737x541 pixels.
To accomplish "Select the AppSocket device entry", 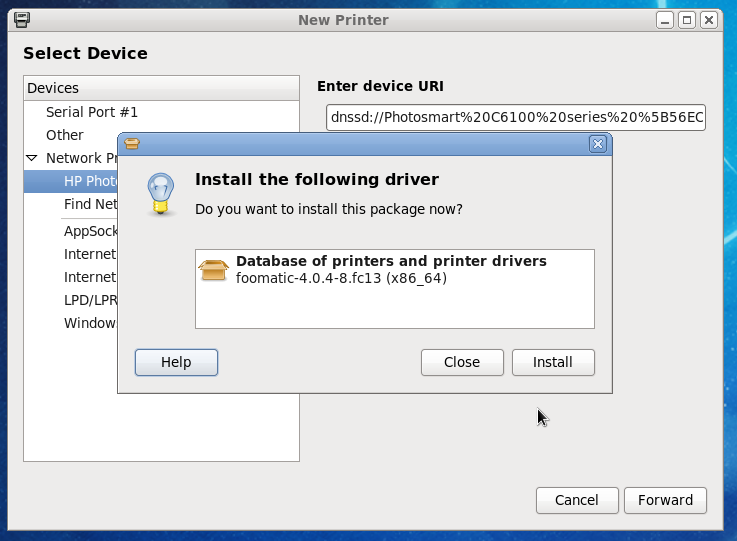I will (90, 231).
